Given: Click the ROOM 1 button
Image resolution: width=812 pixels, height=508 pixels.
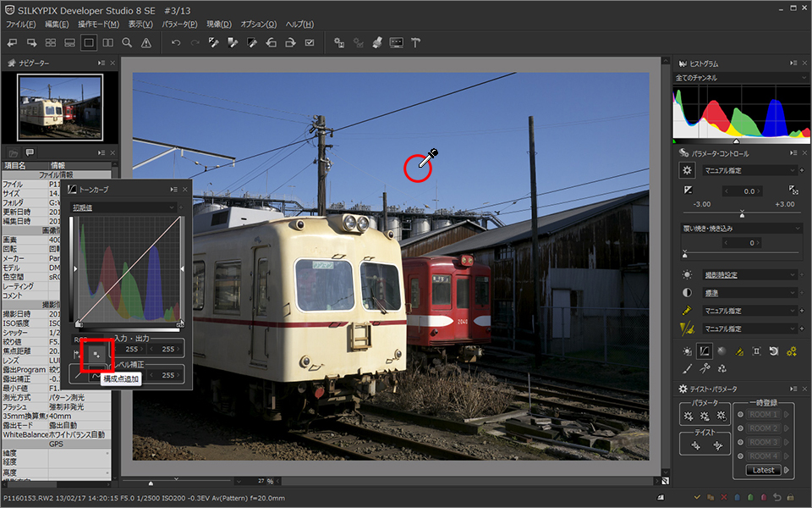Looking at the screenshot, I should [x=762, y=415].
